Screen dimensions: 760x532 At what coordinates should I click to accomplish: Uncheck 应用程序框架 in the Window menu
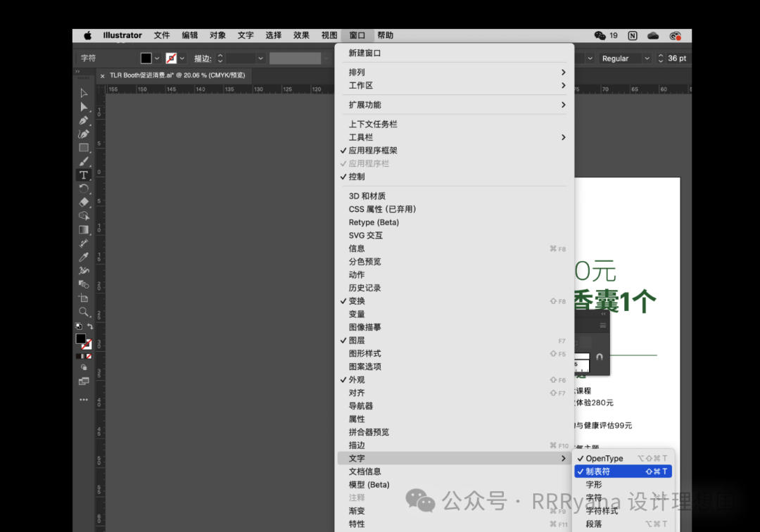[454, 151]
